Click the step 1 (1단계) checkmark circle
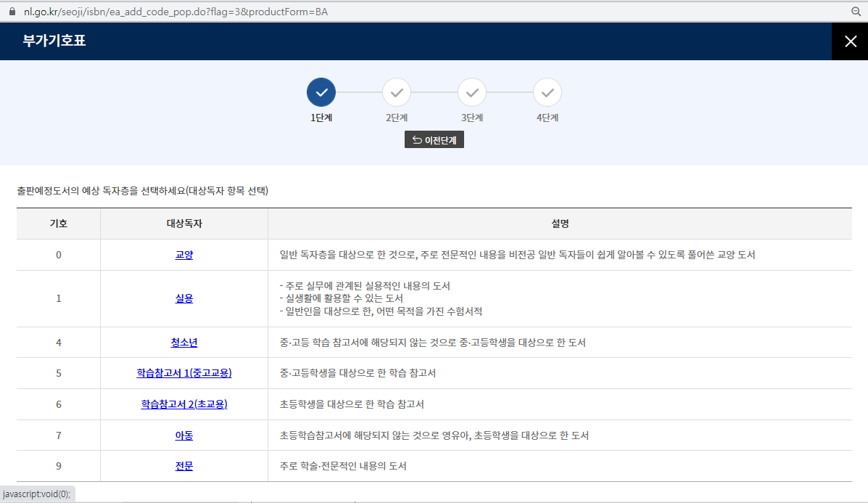Viewport: 868px width, 503px height. coord(321,92)
